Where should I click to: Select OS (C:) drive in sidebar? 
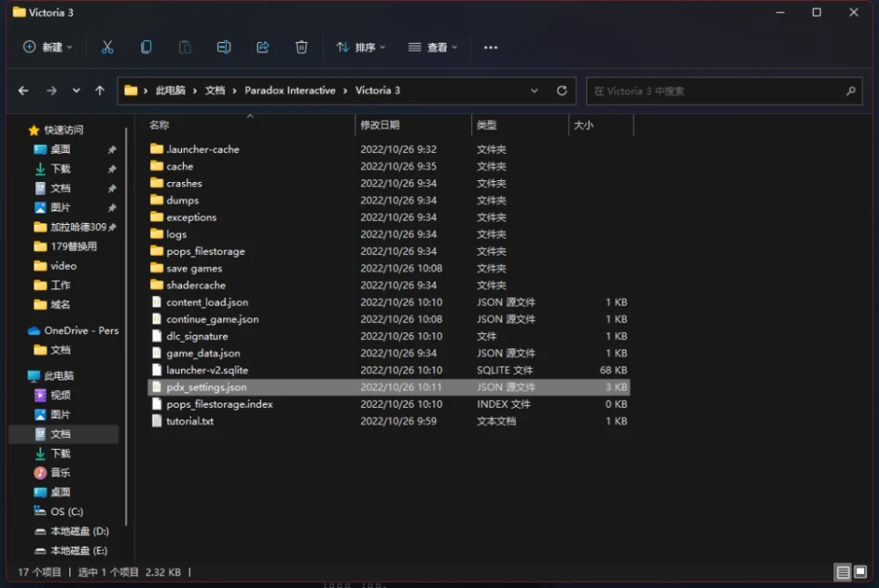66,512
